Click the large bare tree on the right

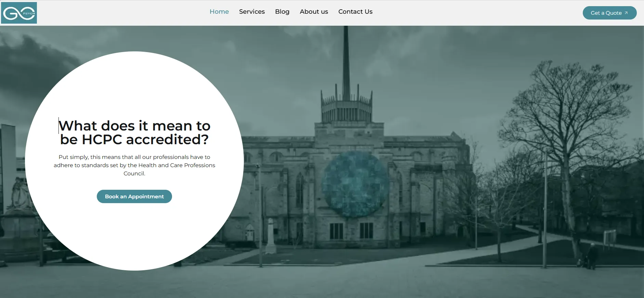point(568,120)
